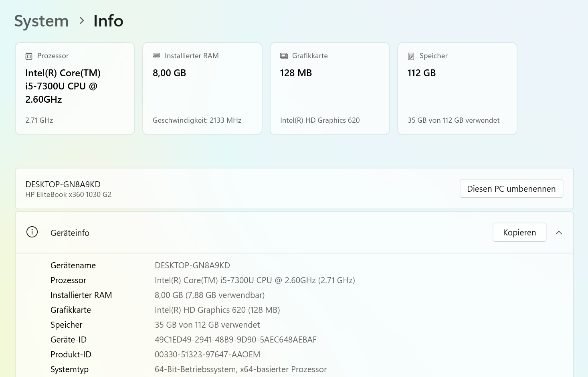Click the bold Intel Core i5-7300U name in card

point(63,86)
